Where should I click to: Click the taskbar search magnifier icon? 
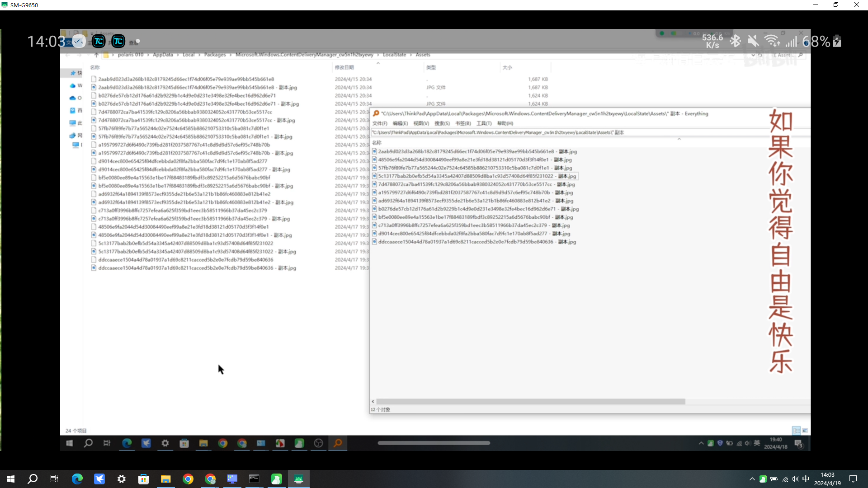[x=33, y=479]
